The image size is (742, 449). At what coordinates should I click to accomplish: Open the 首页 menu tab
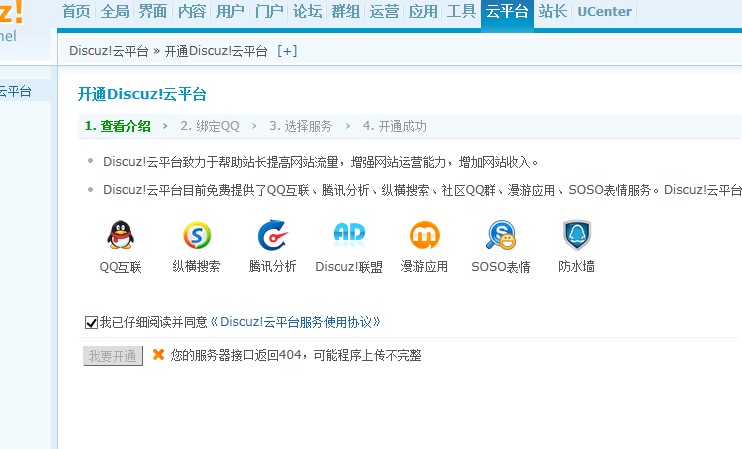point(76,11)
